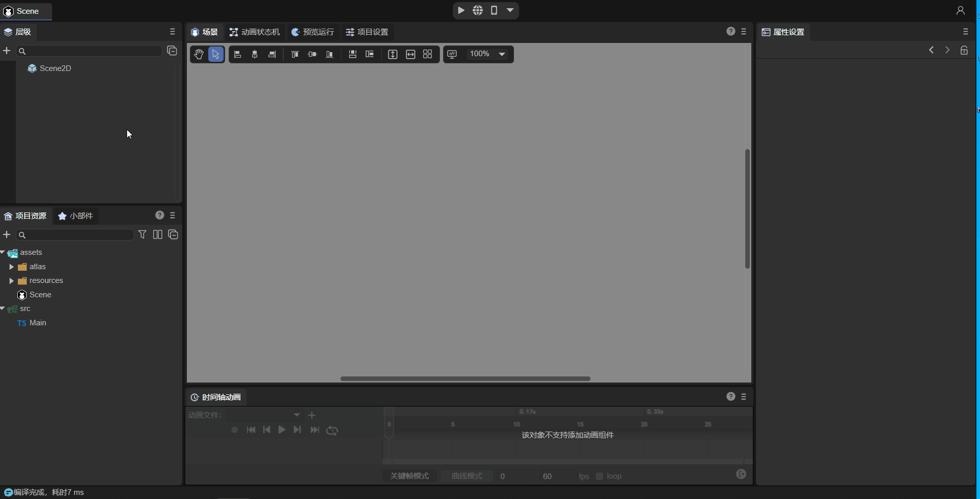Image resolution: width=980 pixels, height=499 pixels.
Task: Click the filter icon in project assets
Action: click(142, 234)
